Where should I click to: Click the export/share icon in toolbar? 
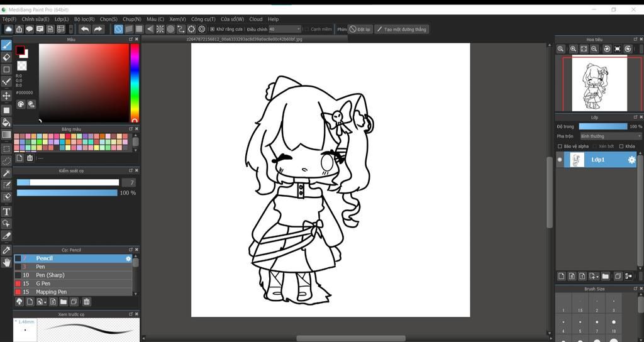pyautogui.click(x=19, y=29)
